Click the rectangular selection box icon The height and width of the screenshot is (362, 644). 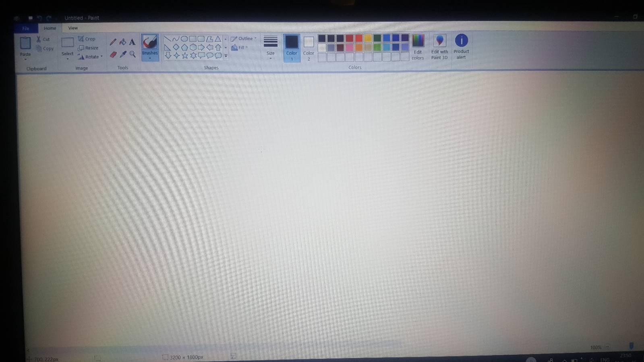click(67, 42)
